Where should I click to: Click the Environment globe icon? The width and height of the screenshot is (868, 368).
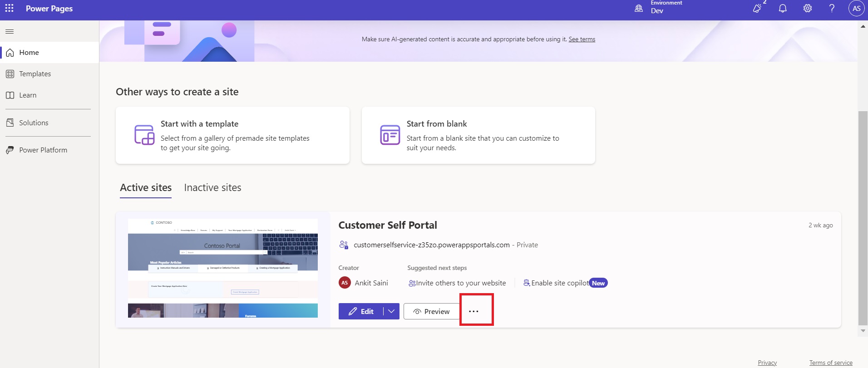[x=639, y=8]
